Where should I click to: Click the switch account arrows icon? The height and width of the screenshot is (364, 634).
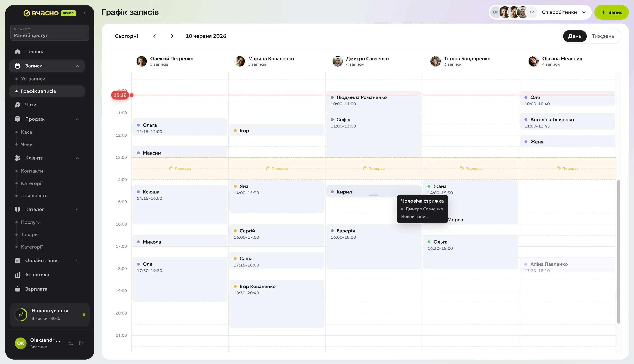(x=71, y=343)
